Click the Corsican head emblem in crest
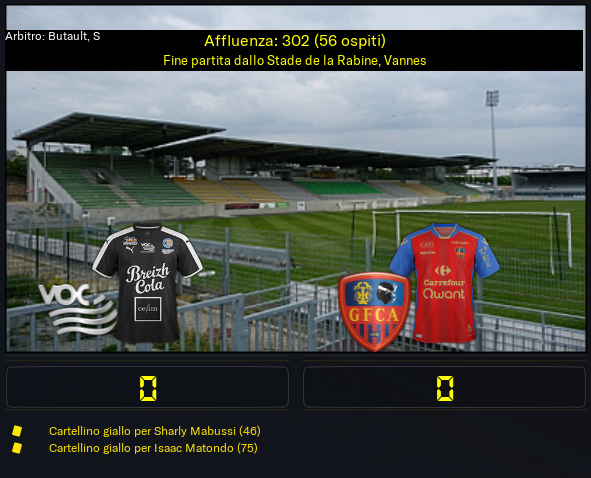The height and width of the screenshot is (478, 591). [x=388, y=293]
